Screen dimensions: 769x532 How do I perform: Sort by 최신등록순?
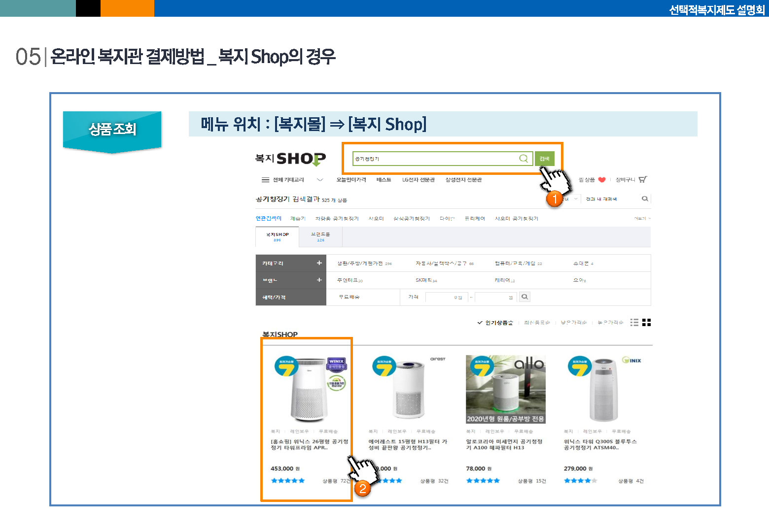pos(537,323)
